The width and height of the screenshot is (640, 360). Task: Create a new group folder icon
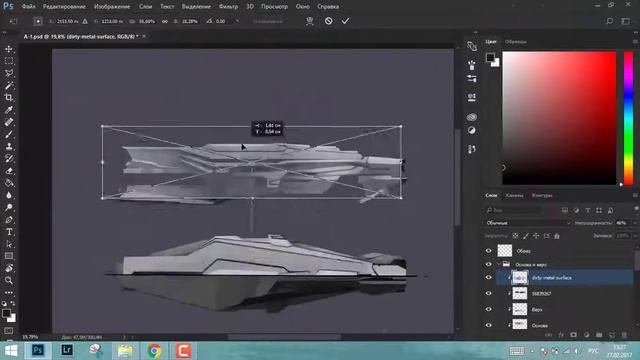pos(599,335)
